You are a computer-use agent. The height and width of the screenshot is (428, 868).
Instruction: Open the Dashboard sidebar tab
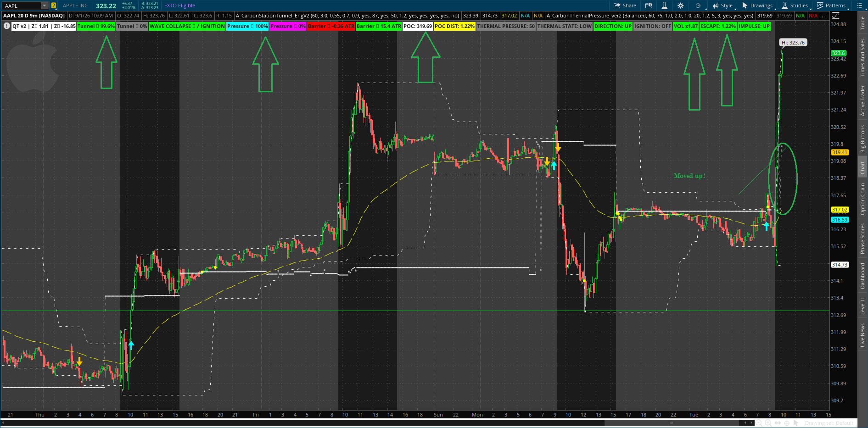pos(862,276)
